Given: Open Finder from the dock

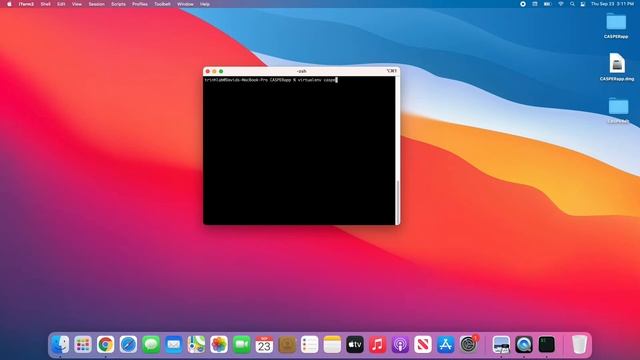Looking at the screenshot, I should pos(60,344).
